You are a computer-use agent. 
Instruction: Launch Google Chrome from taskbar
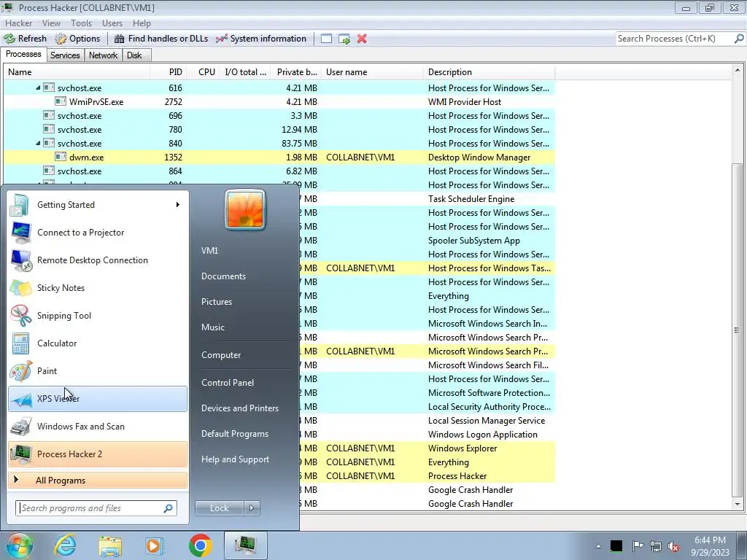(x=200, y=545)
